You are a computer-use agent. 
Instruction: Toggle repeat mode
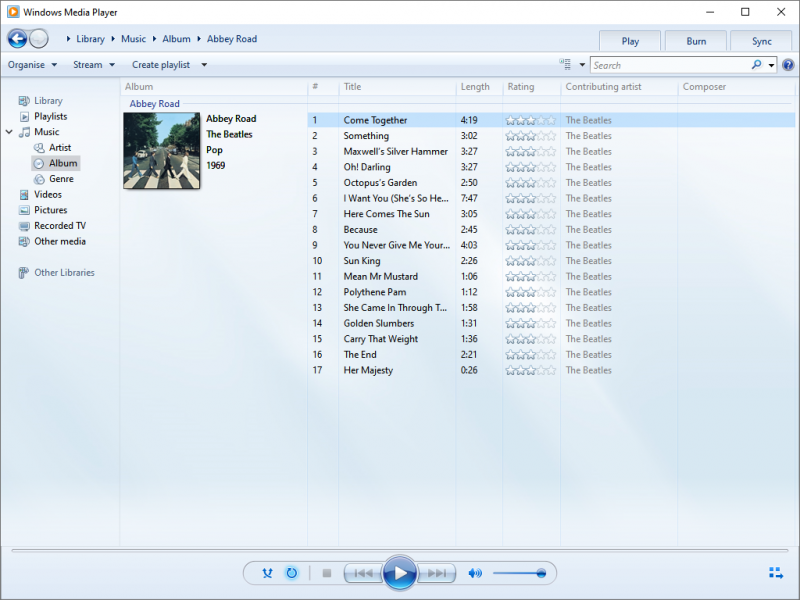[x=291, y=573]
